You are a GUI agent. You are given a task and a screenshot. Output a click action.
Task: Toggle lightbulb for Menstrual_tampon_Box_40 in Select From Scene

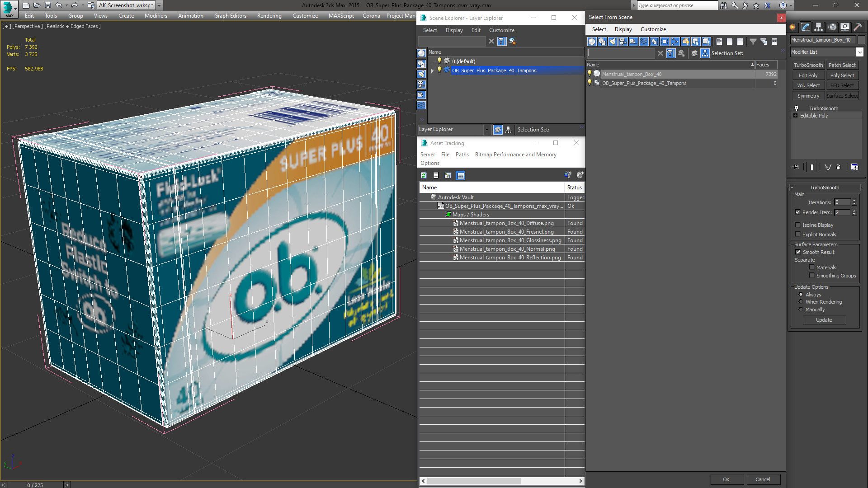[x=590, y=74]
